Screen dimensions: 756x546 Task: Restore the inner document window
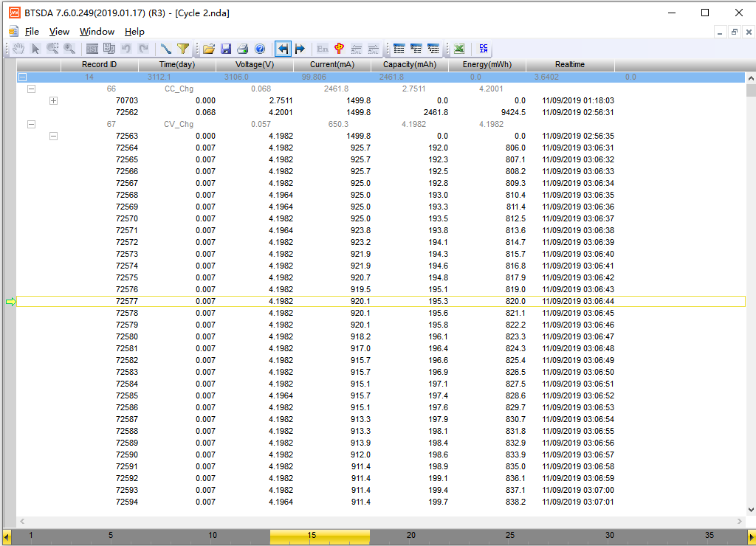pyautogui.click(x=735, y=32)
